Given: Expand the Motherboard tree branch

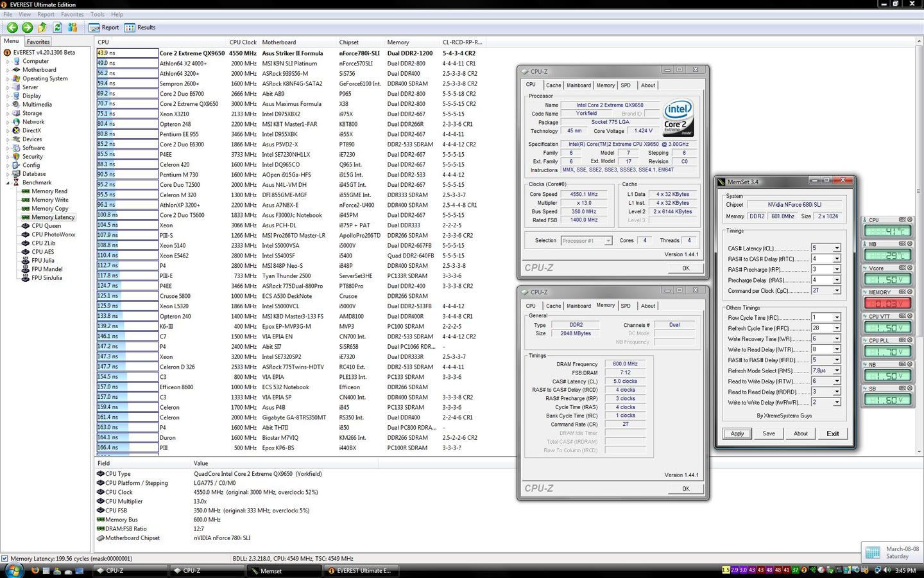Looking at the screenshot, I should [8, 70].
